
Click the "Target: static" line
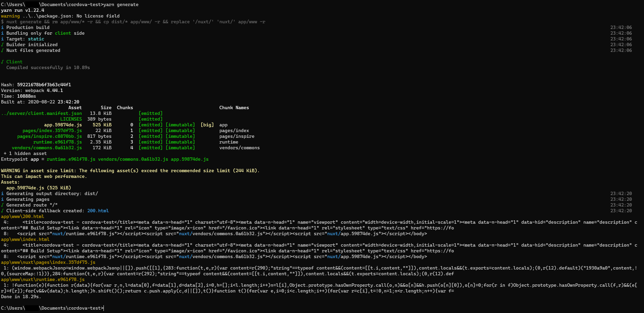point(23,39)
